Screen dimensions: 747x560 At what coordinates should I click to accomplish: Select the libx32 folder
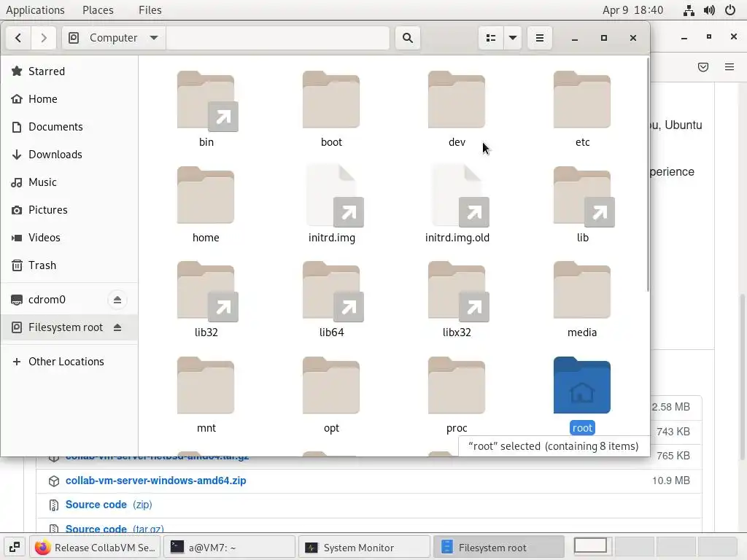(457, 291)
